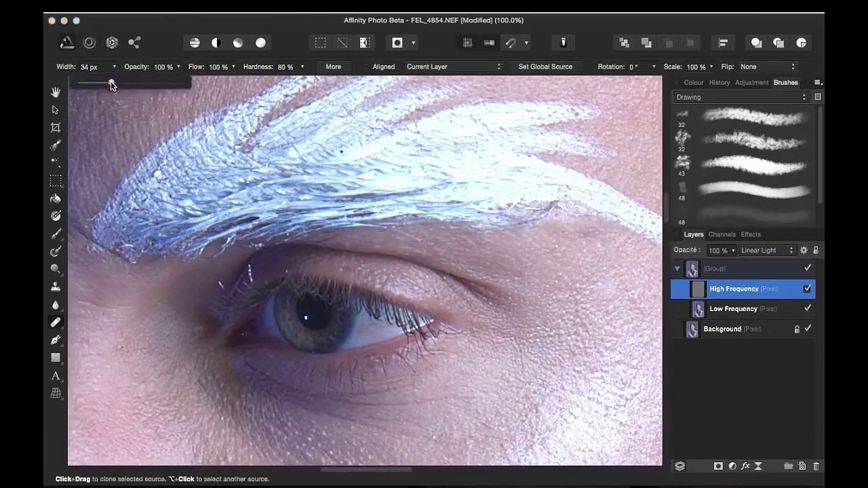Click the More button
The width and height of the screenshot is (868, 488).
(x=333, y=66)
